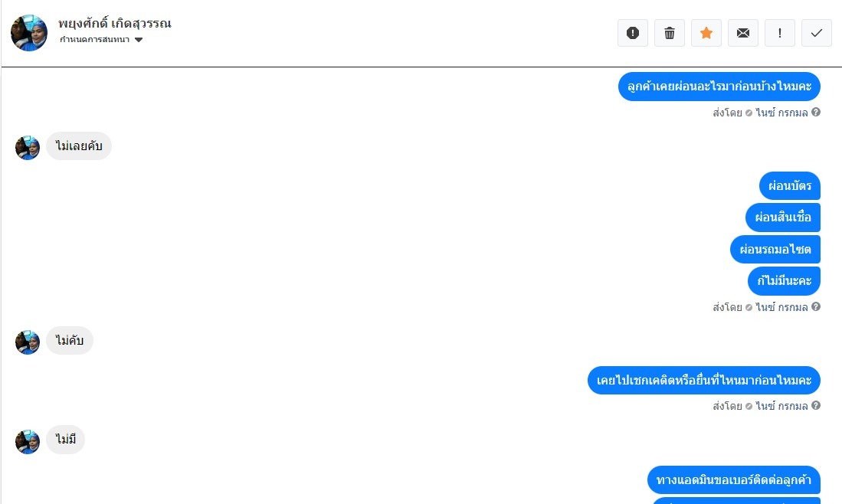Screen dimensions: 842x504
Task: Click sender name ไนซ์ กรกมล under first message
Action: pyautogui.click(x=781, y=113)
